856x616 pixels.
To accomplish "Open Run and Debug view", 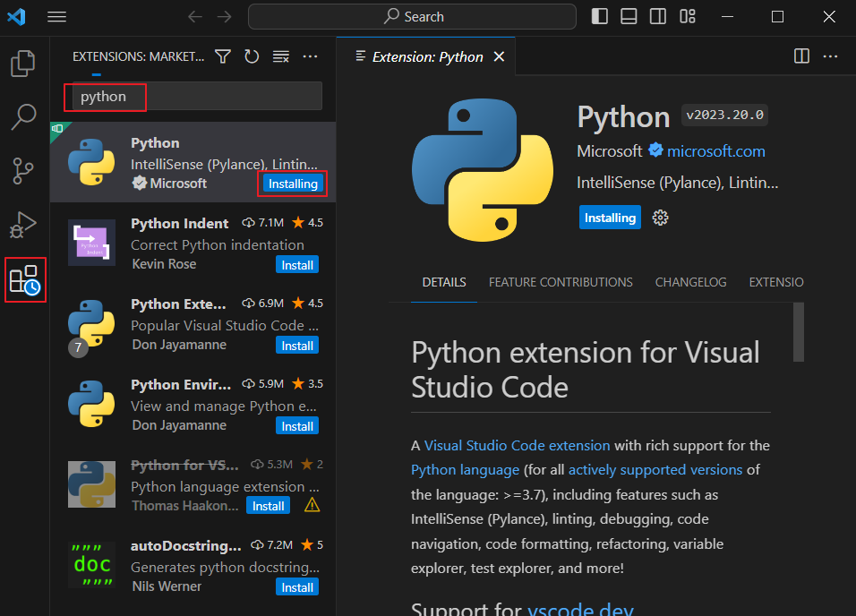I will tap(23, 225).
